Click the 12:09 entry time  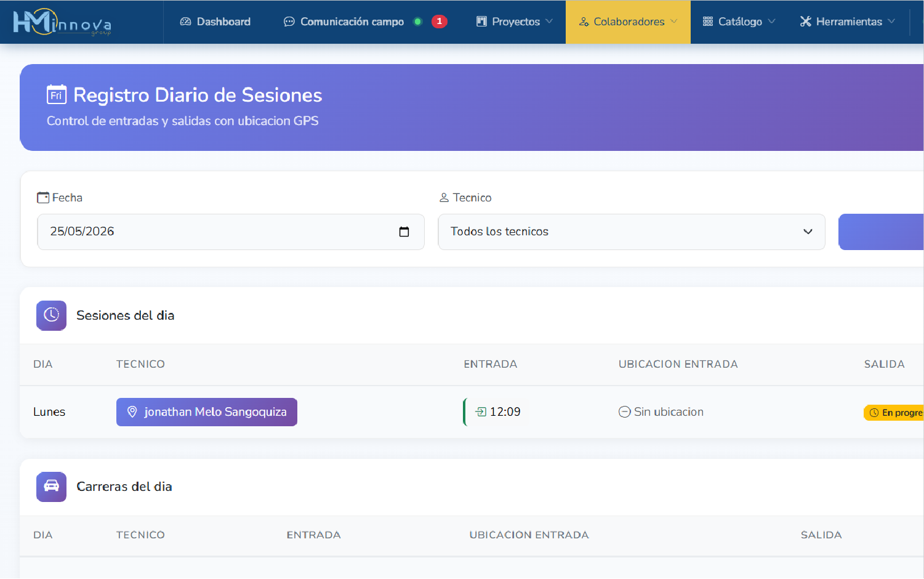pyautogui.click(x=505, y=412)
